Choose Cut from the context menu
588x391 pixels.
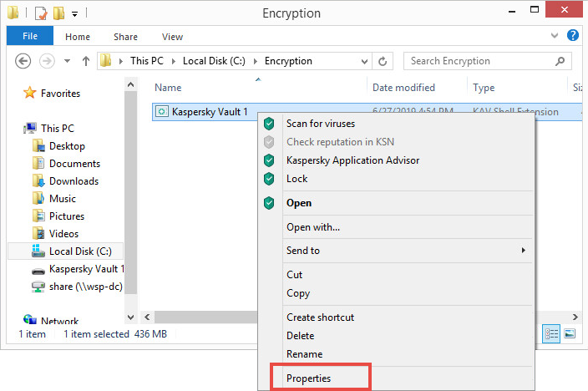click(x=396, y=275)
